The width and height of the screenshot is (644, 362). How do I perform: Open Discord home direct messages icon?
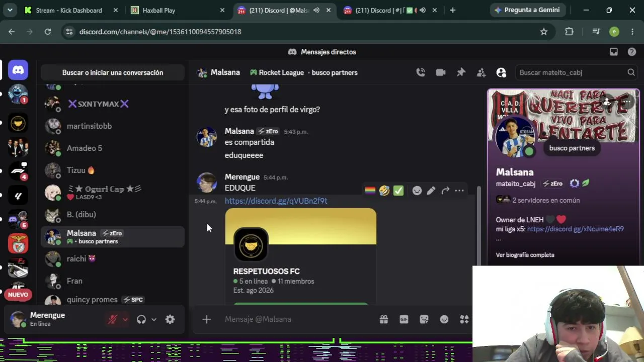click(x=18, y=70)
